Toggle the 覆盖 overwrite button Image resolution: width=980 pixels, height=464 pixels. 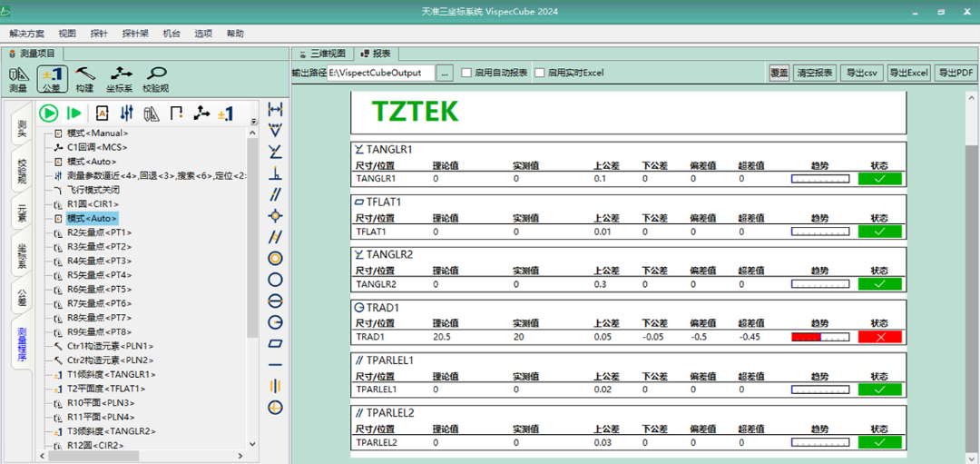pyautogui.click(x=779, y=73)
